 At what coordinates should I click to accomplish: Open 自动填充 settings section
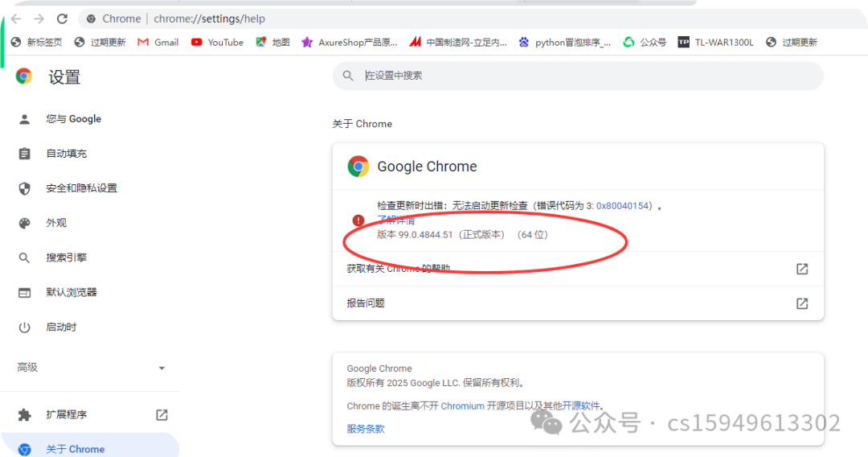click(x=67, y=154)
